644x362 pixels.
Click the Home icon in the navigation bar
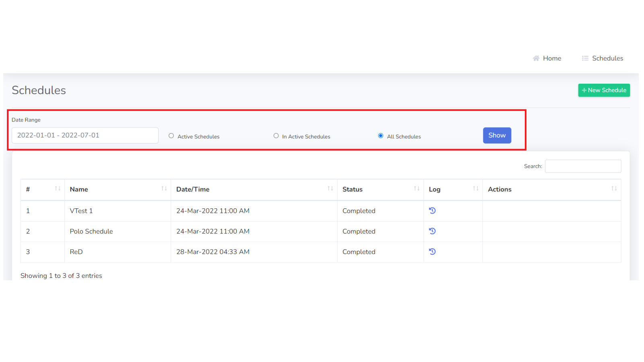click(536, 58)
